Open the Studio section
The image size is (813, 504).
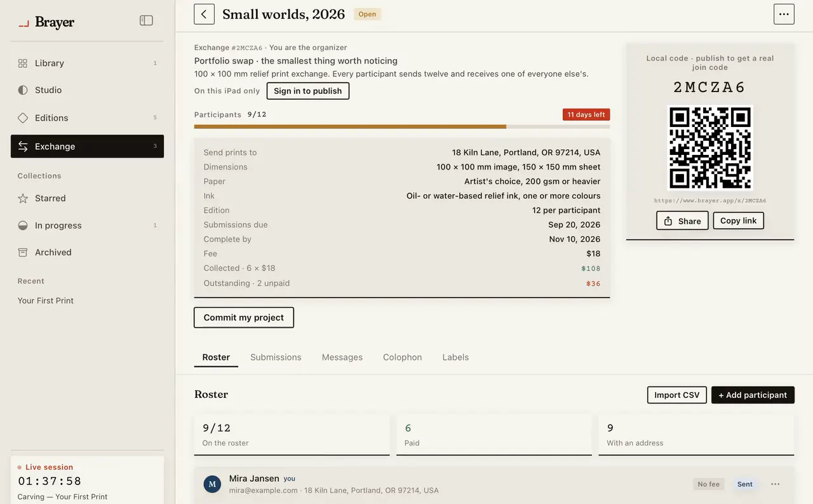(87, 90)
